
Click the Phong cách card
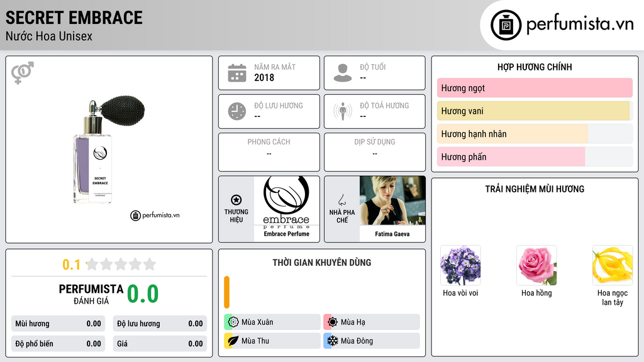pos(269,152)
